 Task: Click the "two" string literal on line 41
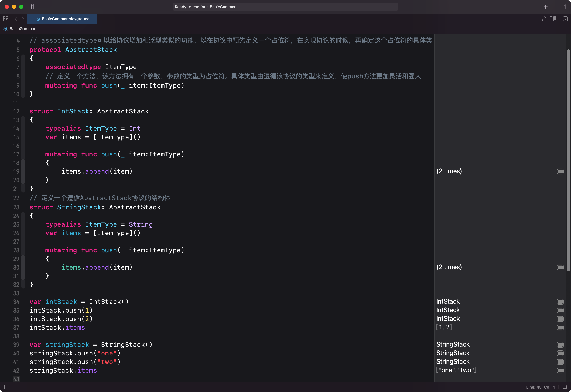(x=107, y=362)
